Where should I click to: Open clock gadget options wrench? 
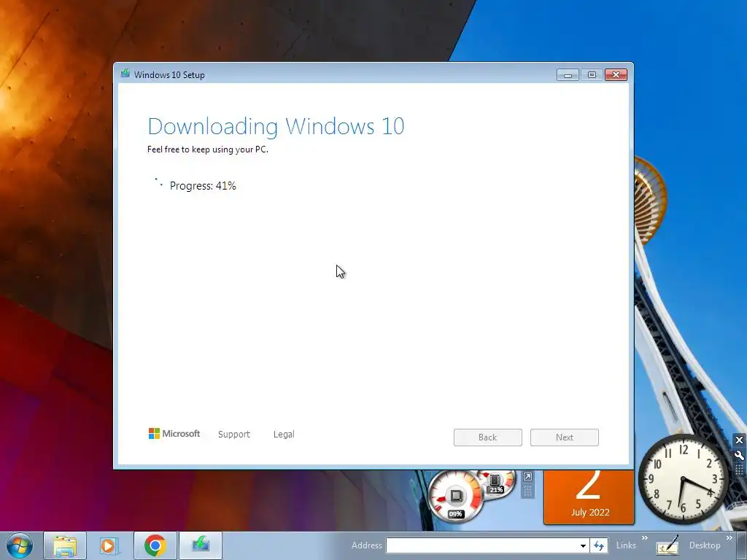739,455
